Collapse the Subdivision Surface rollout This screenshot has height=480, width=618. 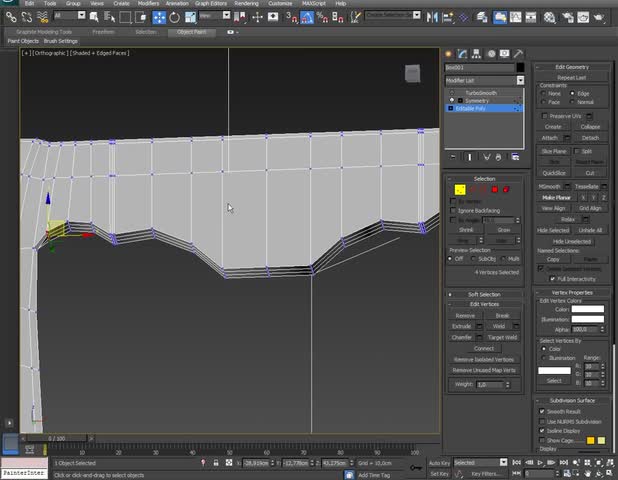coord(573,400)
